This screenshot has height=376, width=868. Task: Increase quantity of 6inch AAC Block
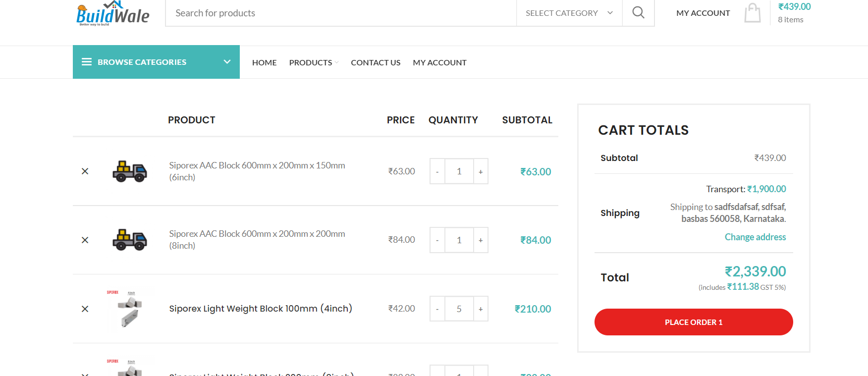(x=481, y=171)
